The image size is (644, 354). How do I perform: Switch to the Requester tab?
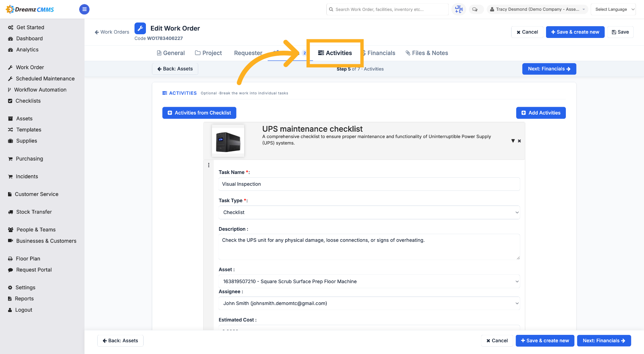(248, 53)
